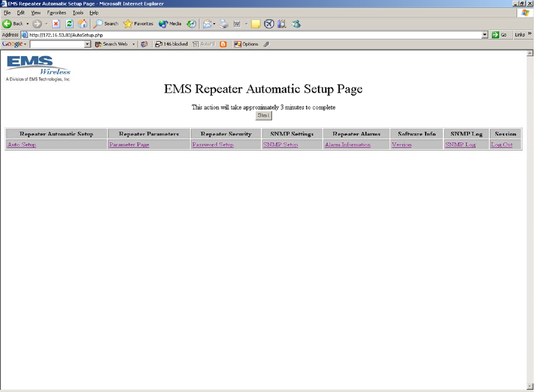Open the Back history dropdown arrow

coord(28,24)
